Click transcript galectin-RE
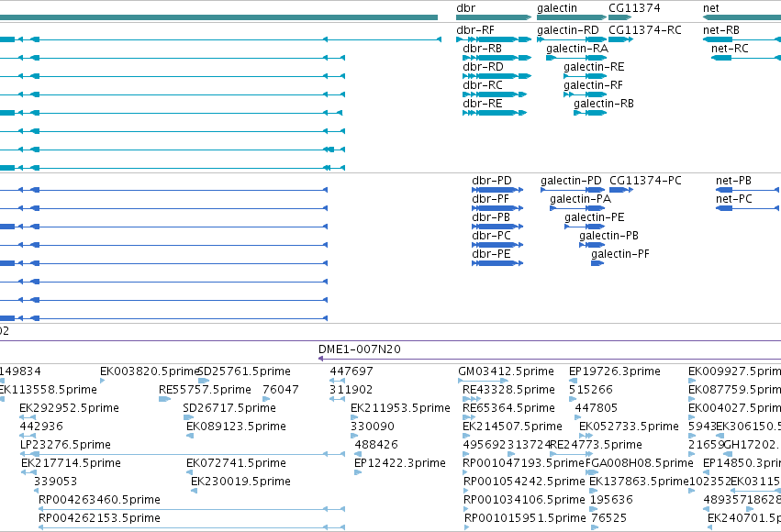Screen dimensions: 781x532 594,67
